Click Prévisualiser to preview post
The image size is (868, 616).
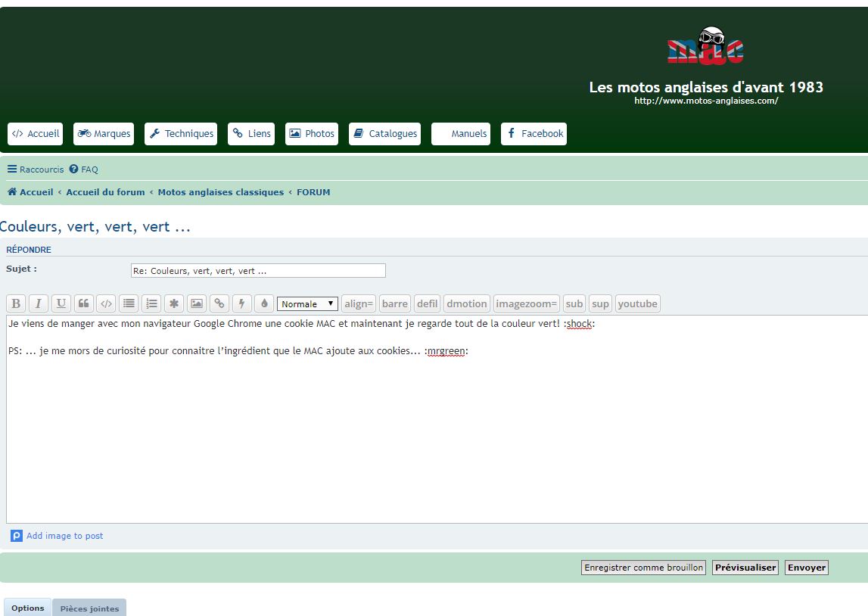pyautogui.click(x=745, y=568)
